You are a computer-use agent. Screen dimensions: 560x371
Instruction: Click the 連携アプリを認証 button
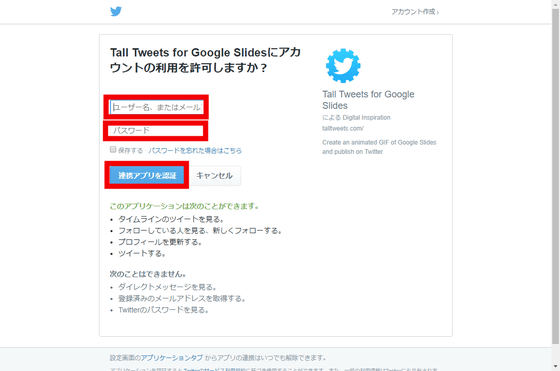147,175
